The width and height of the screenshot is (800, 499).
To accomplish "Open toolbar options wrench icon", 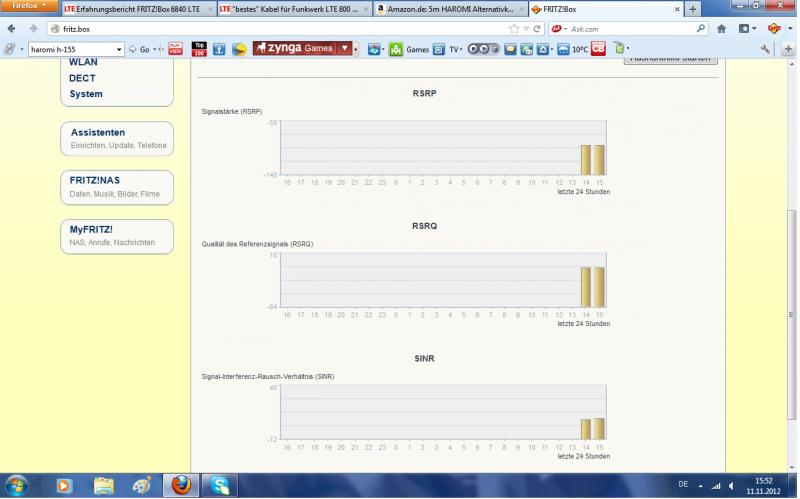I will pyautogui.click(x=765, y=49).
